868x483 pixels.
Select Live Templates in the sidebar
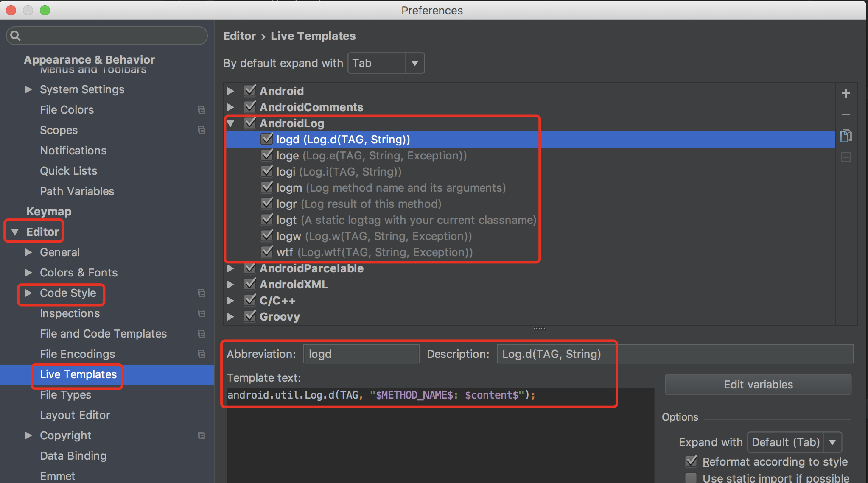tap(78, 374)
